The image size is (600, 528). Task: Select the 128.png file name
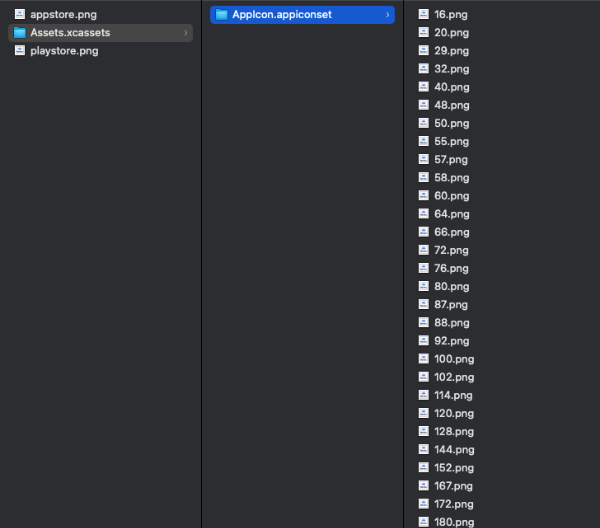[454, 432]
